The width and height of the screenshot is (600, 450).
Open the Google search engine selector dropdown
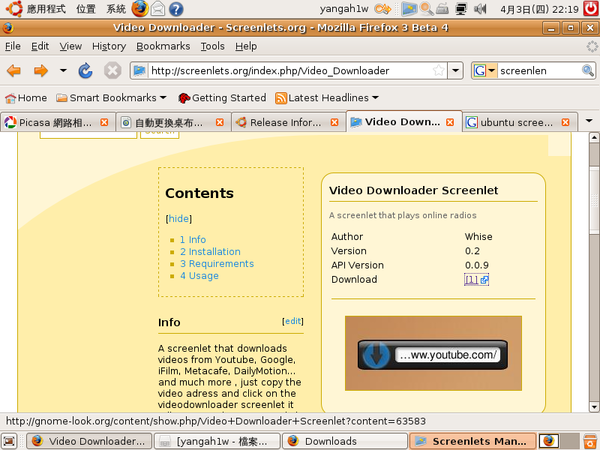484,70
